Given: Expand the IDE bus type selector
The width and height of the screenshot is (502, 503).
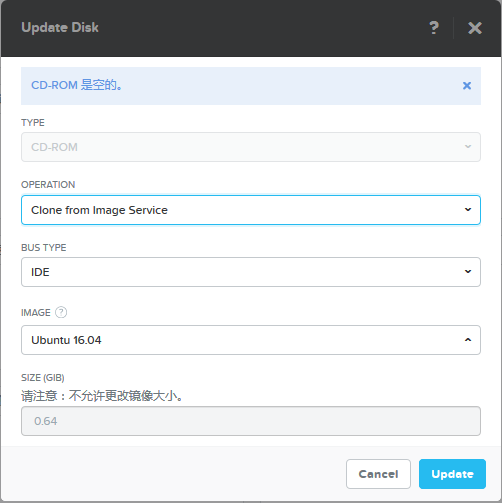Looking at the screenshot, I should coord(251,272).
